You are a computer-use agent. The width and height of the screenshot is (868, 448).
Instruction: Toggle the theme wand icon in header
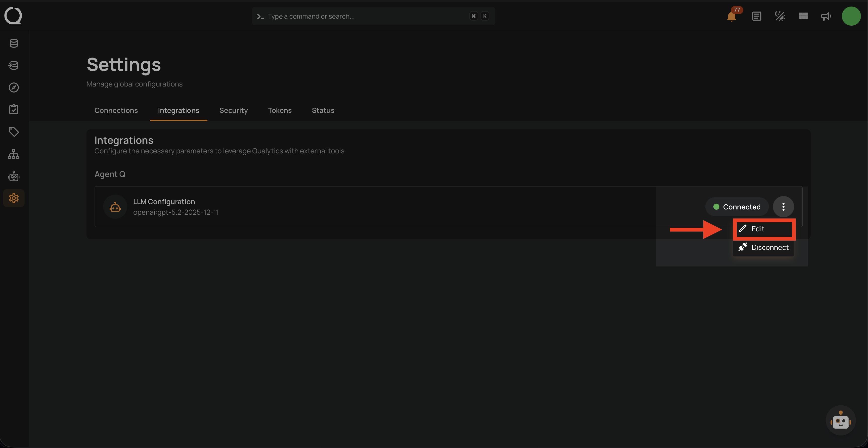tap(780, 16)
